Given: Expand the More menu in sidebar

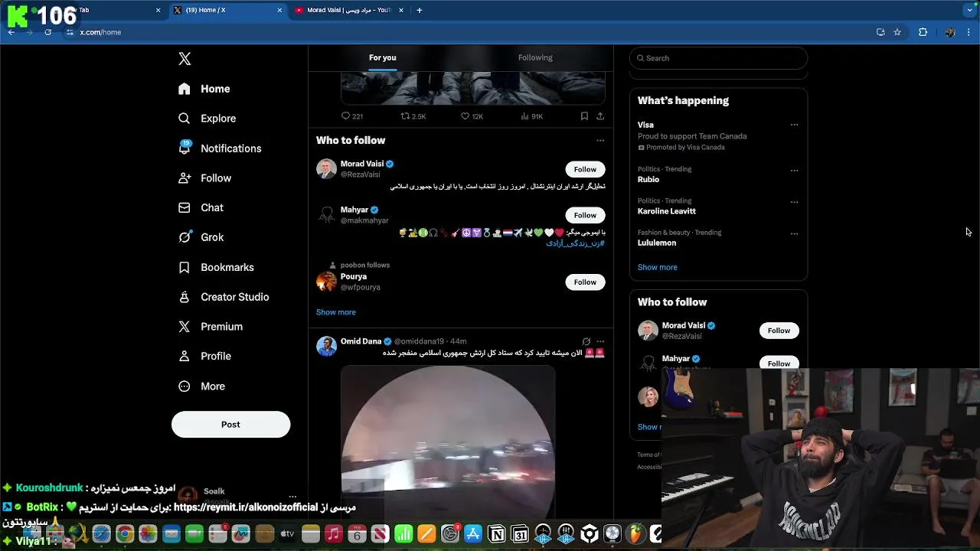Looking at the screenshot, I should click(x=202, y=386).
